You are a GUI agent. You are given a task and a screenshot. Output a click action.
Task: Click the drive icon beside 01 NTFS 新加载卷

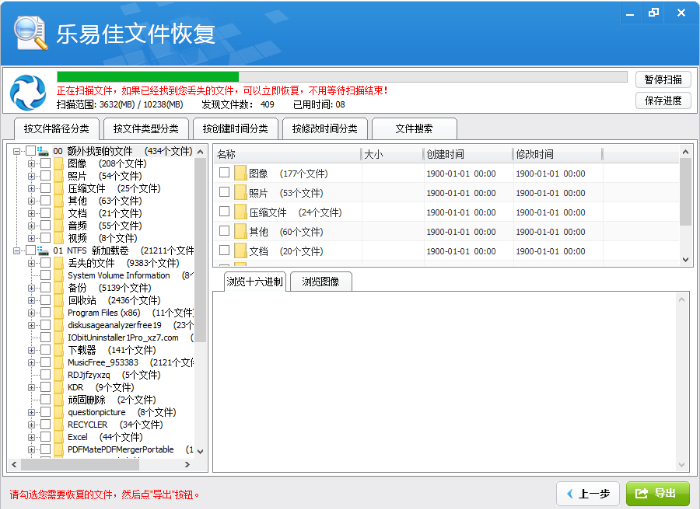(42, 251)
